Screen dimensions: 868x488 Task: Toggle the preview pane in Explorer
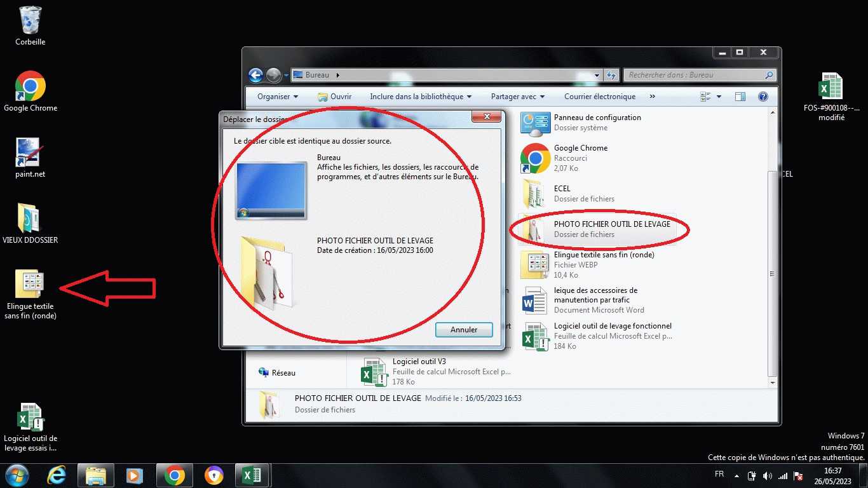[740, 97]
